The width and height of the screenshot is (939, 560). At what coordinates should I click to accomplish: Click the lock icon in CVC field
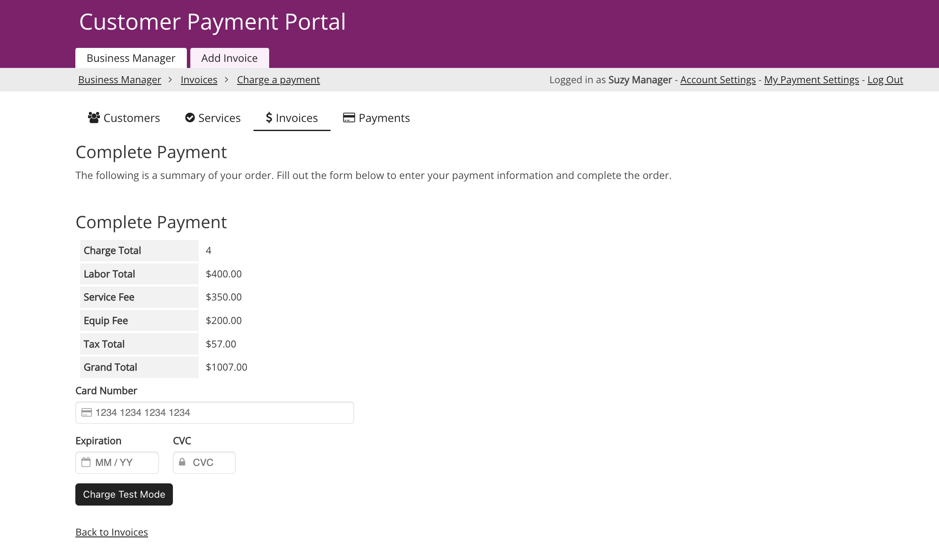(x=182, y=462)
